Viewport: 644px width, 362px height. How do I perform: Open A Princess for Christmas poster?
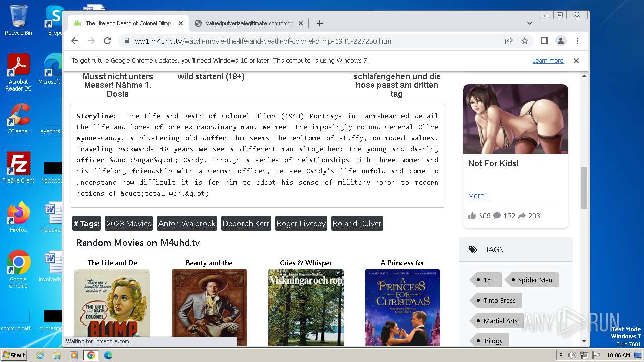pyautogui.click(x=403, y=307)
